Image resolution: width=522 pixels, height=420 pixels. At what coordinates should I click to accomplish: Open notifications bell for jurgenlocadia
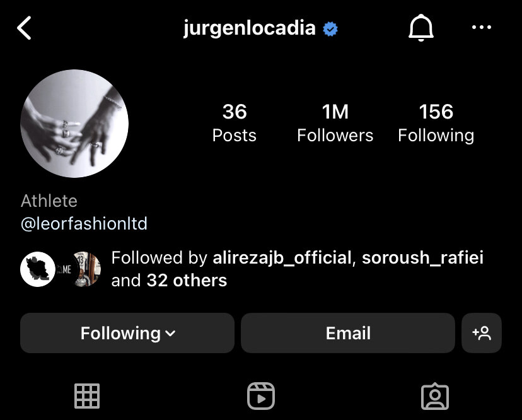click(x=420, y=28)
